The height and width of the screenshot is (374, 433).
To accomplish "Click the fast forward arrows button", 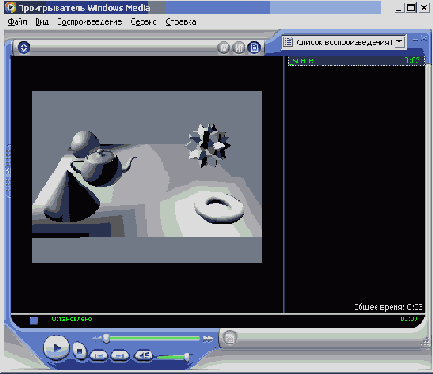I will point(208,339).
